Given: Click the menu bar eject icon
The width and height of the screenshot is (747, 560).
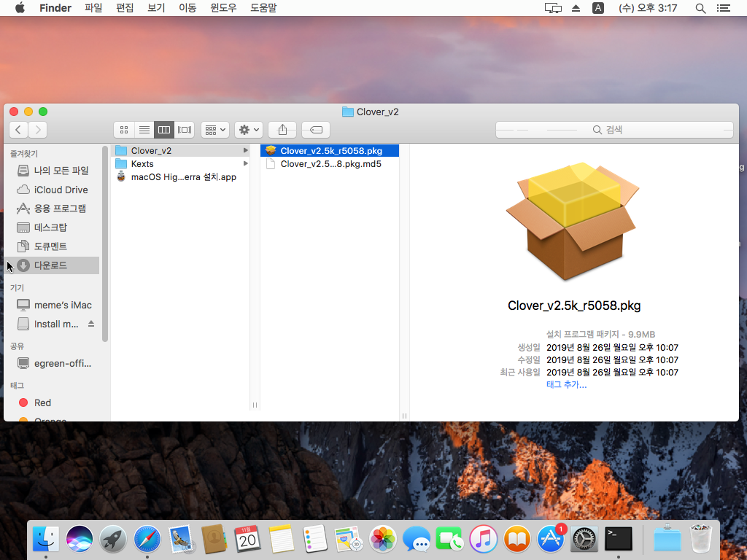Looking at the screenshot, I should coord(576,8).
